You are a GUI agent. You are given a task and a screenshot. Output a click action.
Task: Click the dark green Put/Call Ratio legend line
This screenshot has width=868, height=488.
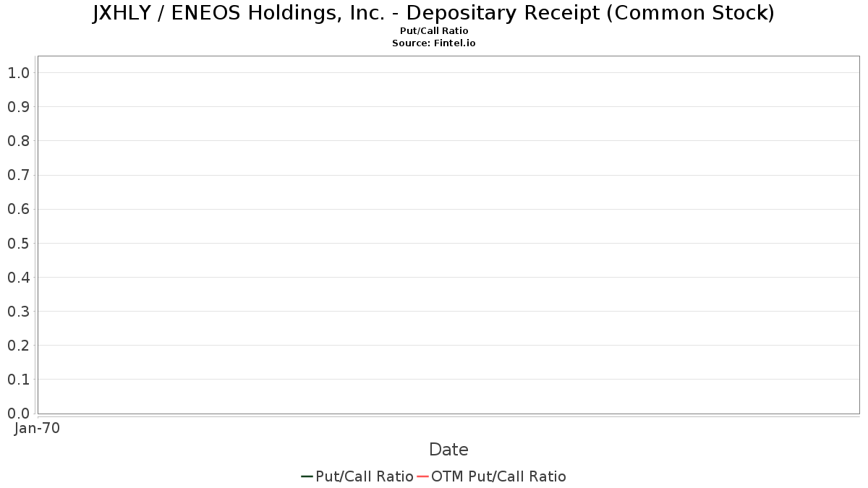click(x=307, y=476)
